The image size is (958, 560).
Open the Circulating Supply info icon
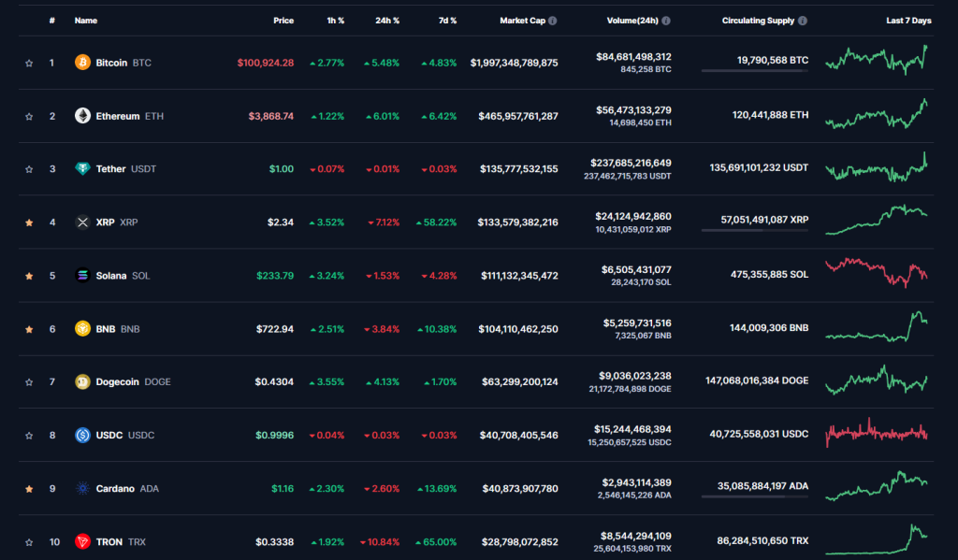tap(803, 21)
